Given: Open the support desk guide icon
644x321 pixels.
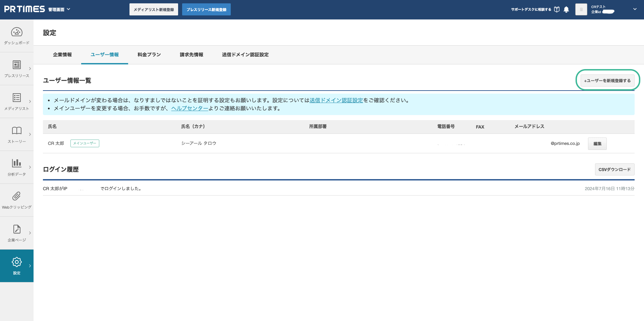Looking at the screenshot, I should [x=557, y=9].
